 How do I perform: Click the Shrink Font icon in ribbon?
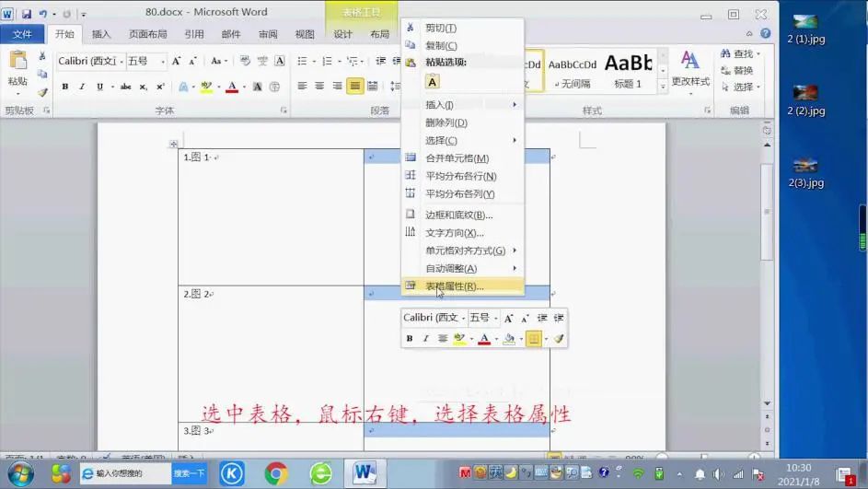coord(192,61)
